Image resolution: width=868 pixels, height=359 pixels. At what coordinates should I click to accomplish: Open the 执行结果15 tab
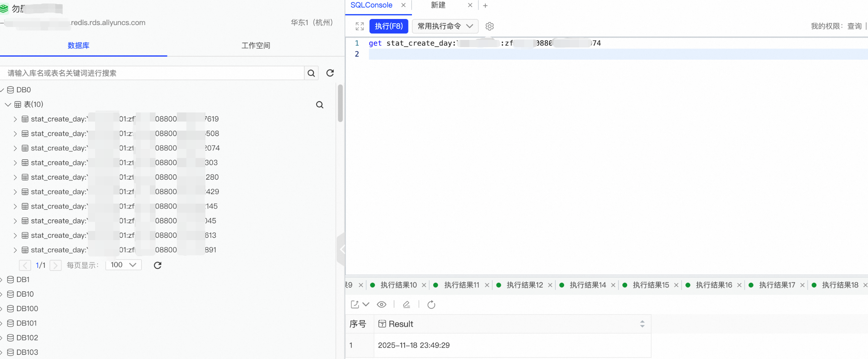[x=651, y=285]
